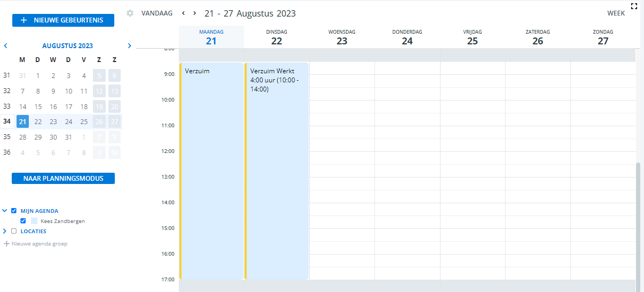The image size is (644, 292).
Task: Select Vrijdag 25 column header
Action: 473,37
